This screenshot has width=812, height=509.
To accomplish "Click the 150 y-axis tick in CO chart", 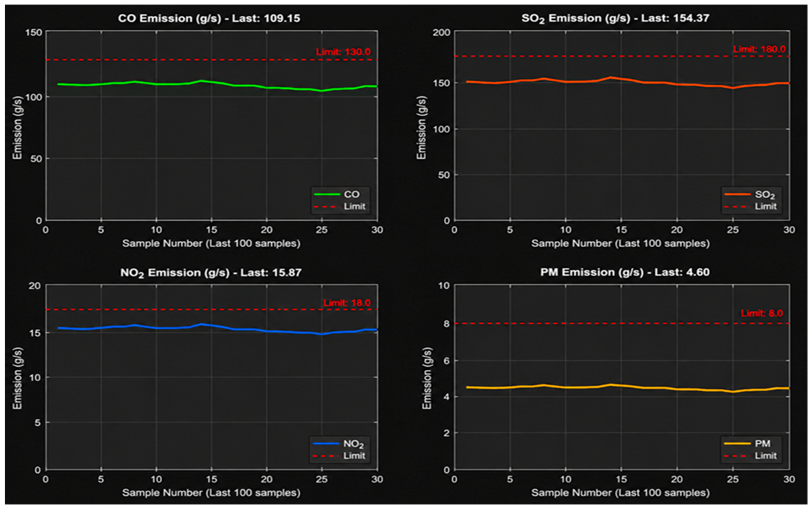I will click(33, 33).
